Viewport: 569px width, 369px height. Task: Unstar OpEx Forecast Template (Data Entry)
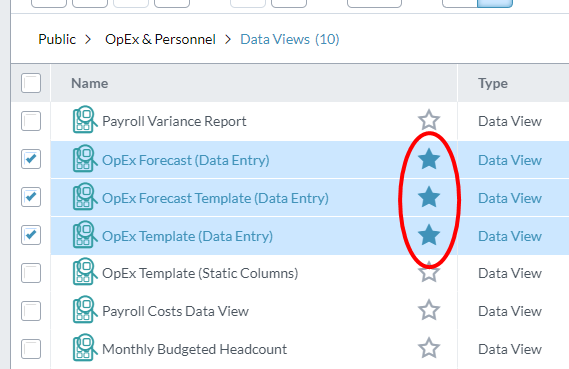429,197
